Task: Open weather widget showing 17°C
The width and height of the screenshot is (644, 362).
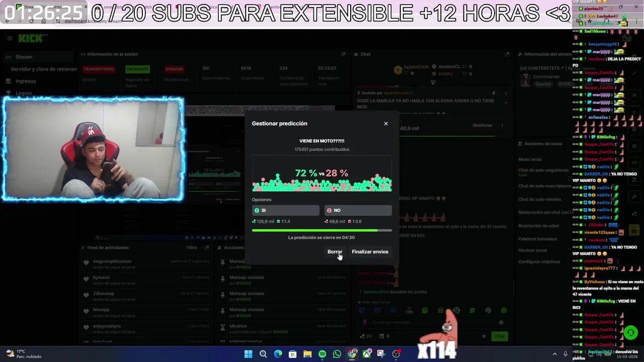Action: [x=23, y=354]
